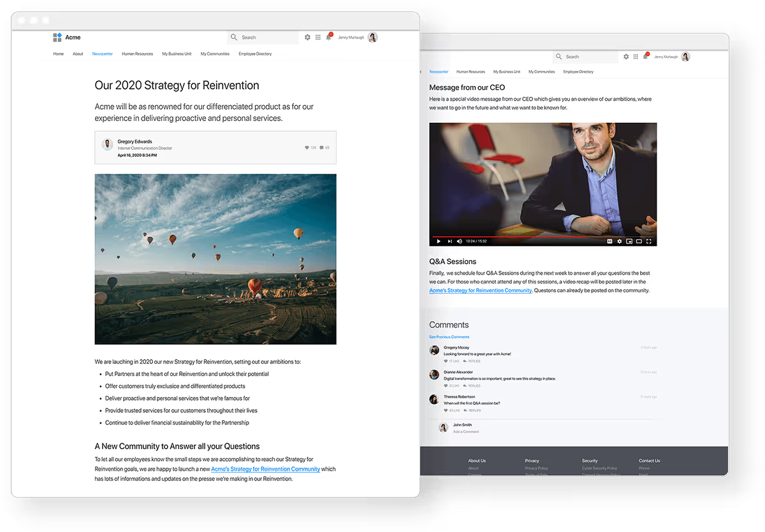Click the See Previous Comments link
Screen dimensions: 765x532
pyautogui.click(x=449, y=337)
